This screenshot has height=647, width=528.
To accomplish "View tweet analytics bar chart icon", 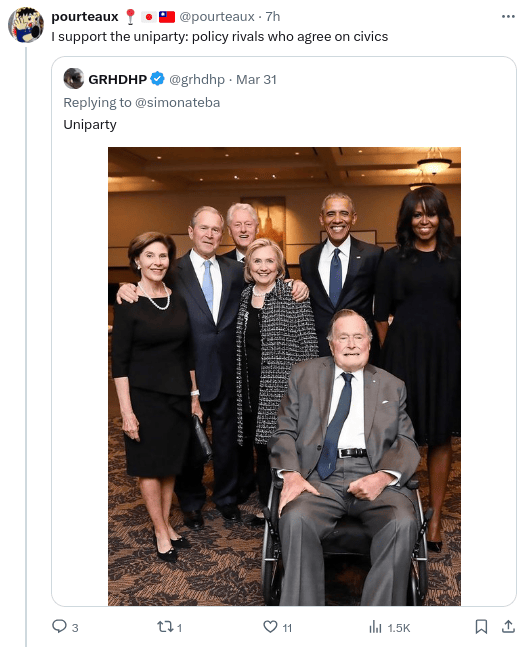I will coord(375,627).
